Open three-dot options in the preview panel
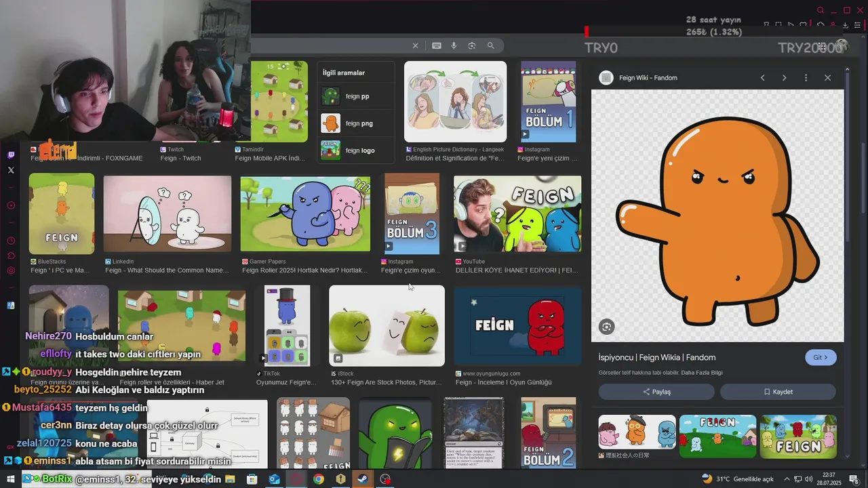 click(x=806, y=78)
